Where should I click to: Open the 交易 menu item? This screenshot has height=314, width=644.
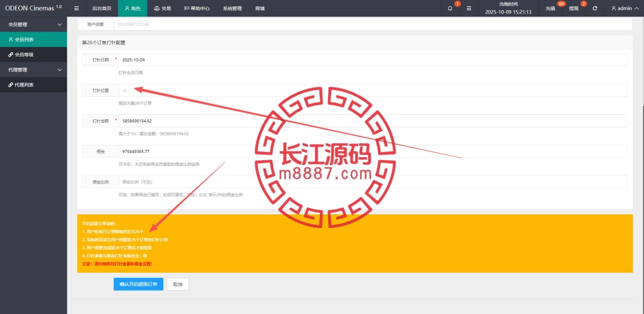tap(162, 9)
